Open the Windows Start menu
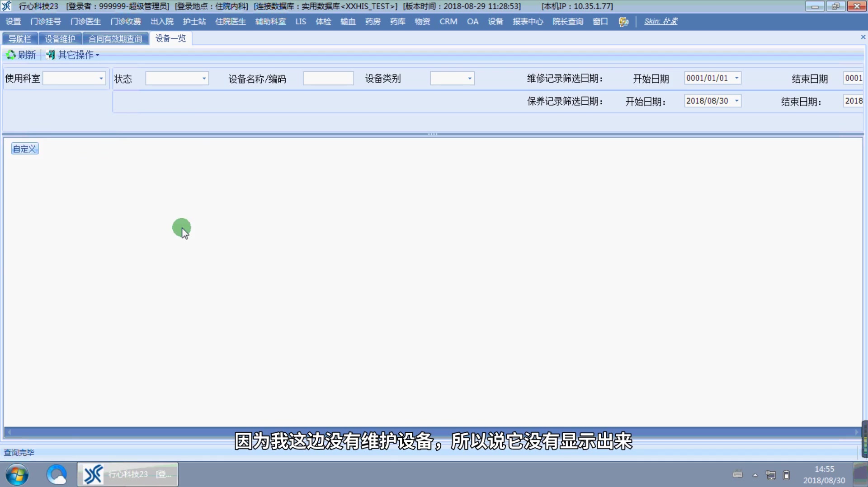Screen dimensions: 868x487 16,474
